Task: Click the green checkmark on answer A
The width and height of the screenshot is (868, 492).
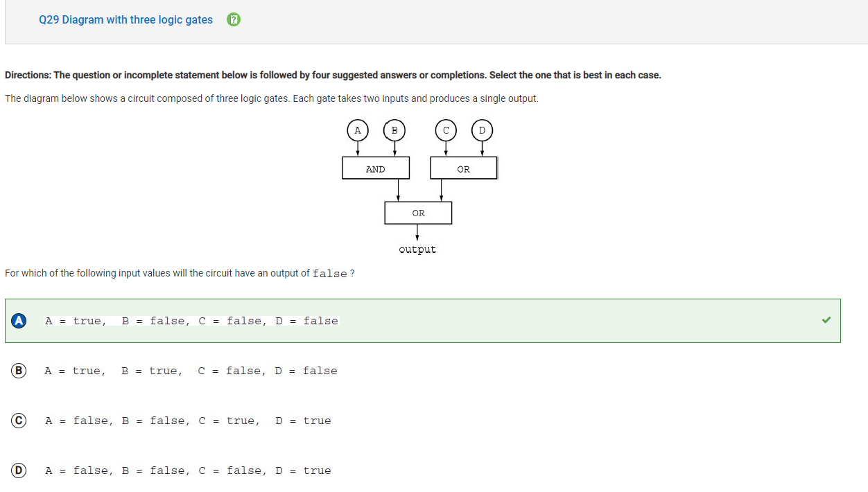Action: (x=826, y=320)
